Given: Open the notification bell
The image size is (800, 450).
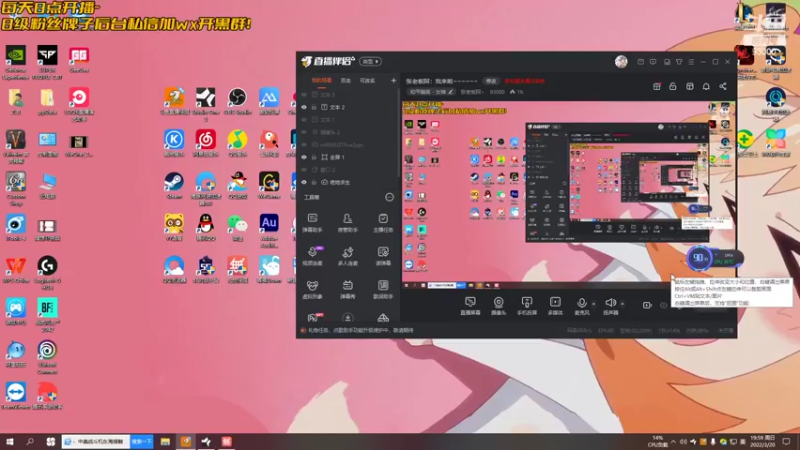Looking at the screenshot, I should click(x=706, y=86).
